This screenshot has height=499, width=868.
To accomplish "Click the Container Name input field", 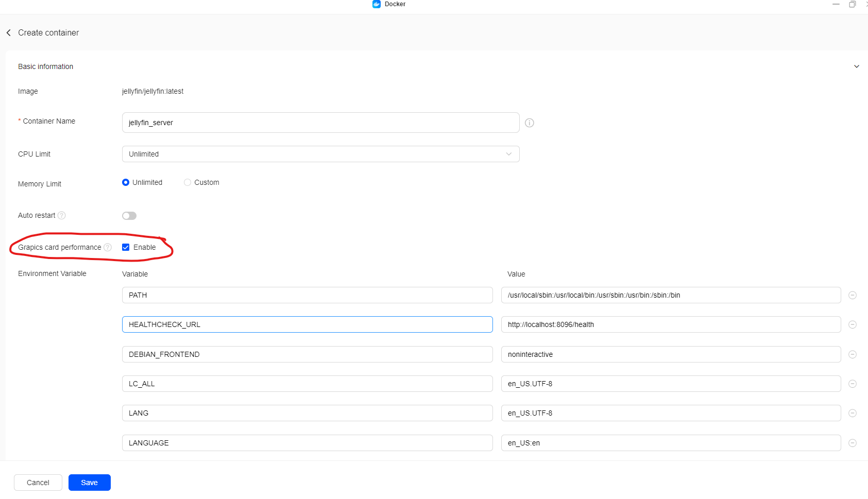I will point(320,123).
